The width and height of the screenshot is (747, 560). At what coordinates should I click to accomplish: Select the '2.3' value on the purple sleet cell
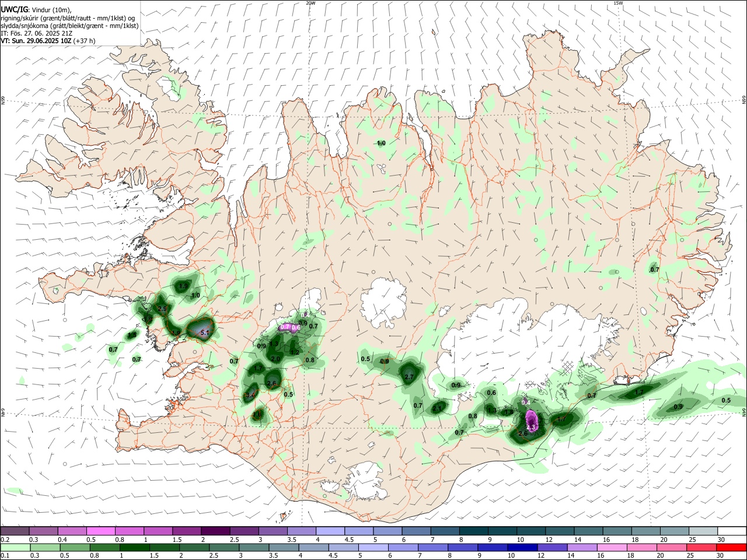[x=531, y=428]
